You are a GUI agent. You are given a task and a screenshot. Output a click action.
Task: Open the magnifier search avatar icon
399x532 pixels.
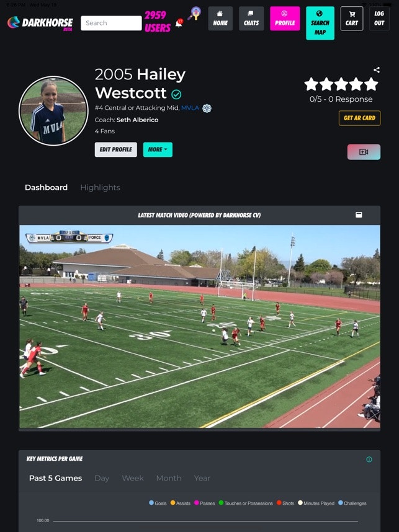[x=195, y=14]
